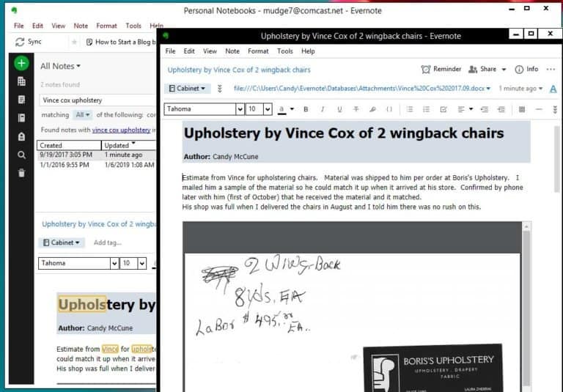Viewport: 563px width, 392px height.
Task: Insert a numbered list
Action: (426, 109)
